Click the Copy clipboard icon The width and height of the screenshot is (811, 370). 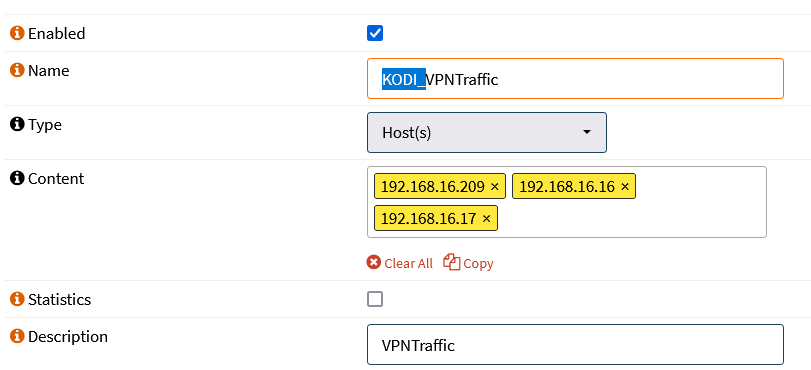pos(452,262)
